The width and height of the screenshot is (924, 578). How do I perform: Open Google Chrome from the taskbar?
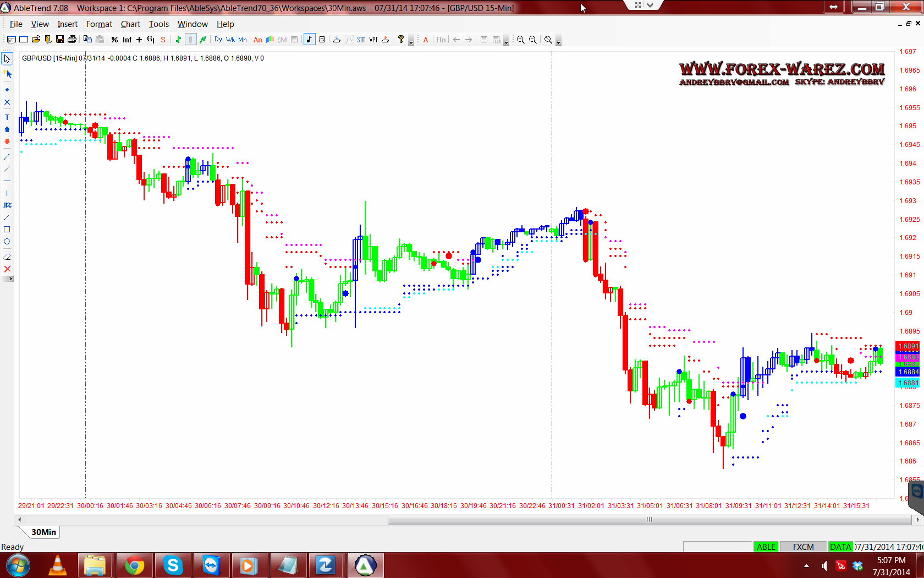(x=134, y=565)
